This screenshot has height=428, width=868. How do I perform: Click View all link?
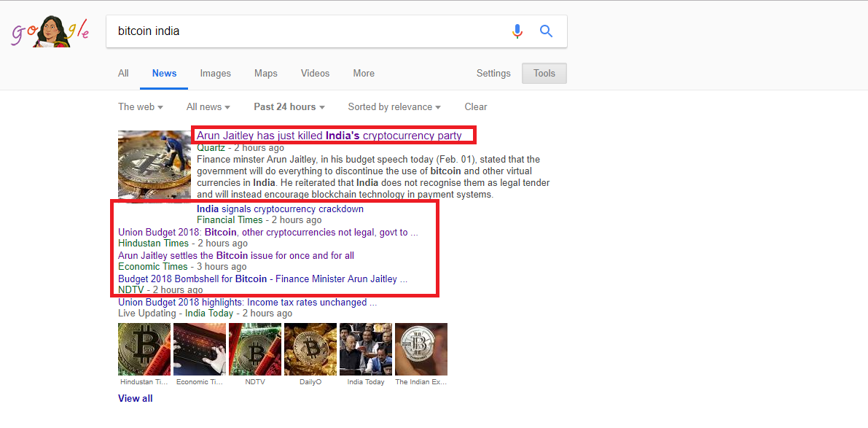pyautogui.click(x=135, y=399)
